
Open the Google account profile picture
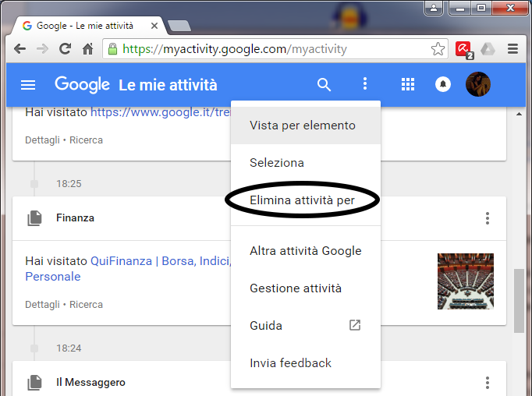[477, 84]
